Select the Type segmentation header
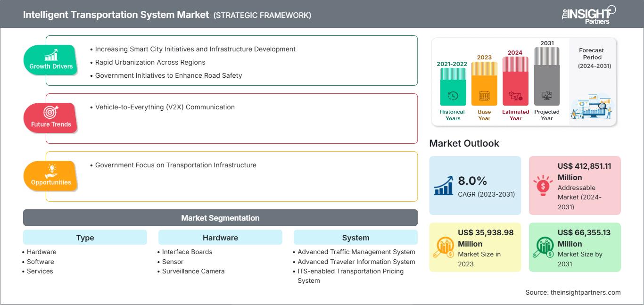 pyautogui.click(x=85, y=238)
